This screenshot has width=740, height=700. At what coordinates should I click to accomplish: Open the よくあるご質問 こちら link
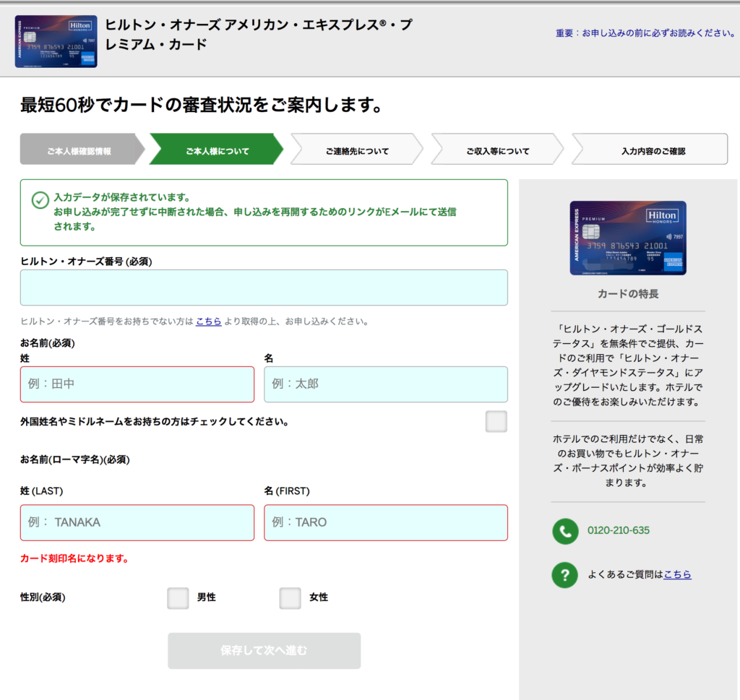point(677,574)
